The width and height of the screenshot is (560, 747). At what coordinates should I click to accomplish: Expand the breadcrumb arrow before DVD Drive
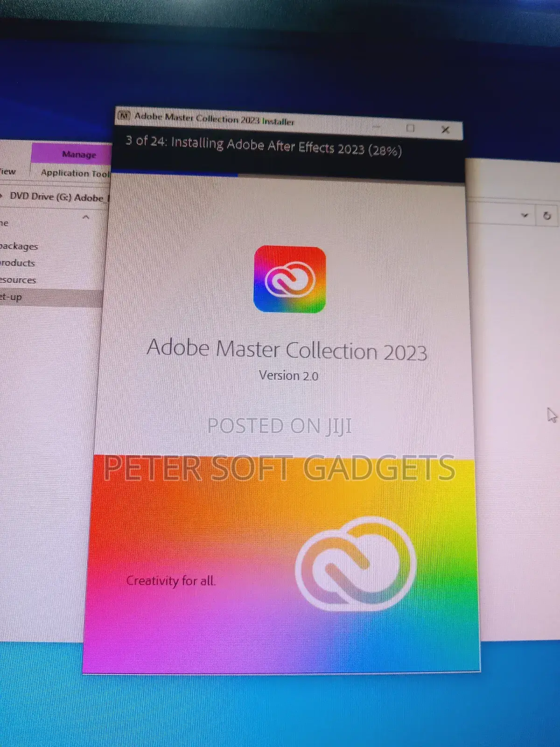pos(1,195)
